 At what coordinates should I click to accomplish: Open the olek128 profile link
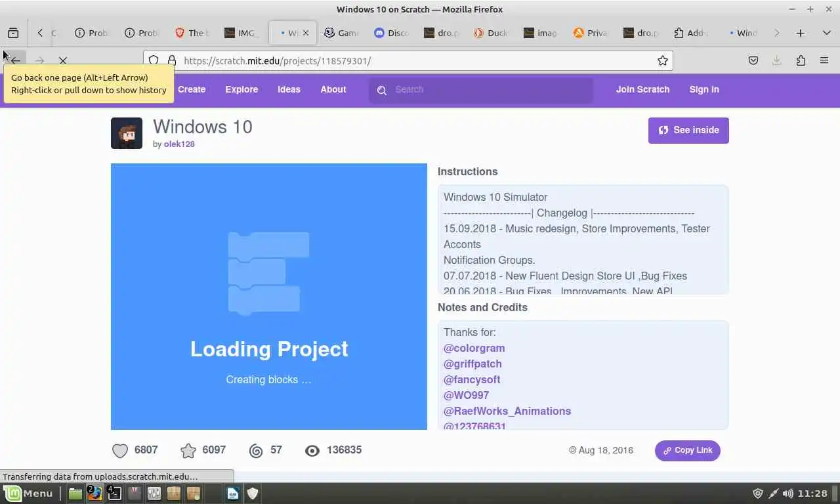[x=179, y=144]
